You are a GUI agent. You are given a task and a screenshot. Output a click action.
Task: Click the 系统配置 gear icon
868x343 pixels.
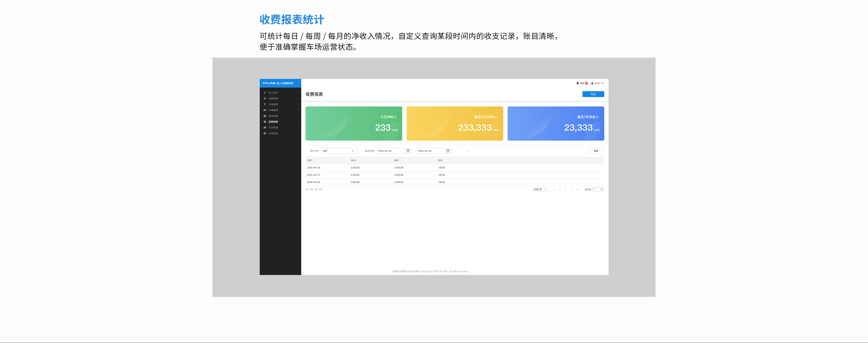(265, 133)
